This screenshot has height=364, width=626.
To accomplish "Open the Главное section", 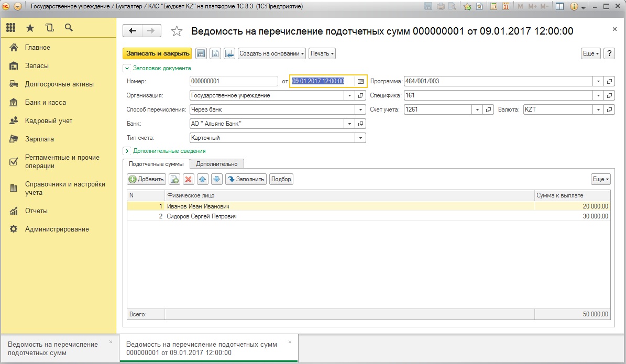I will tap(38, 48).
